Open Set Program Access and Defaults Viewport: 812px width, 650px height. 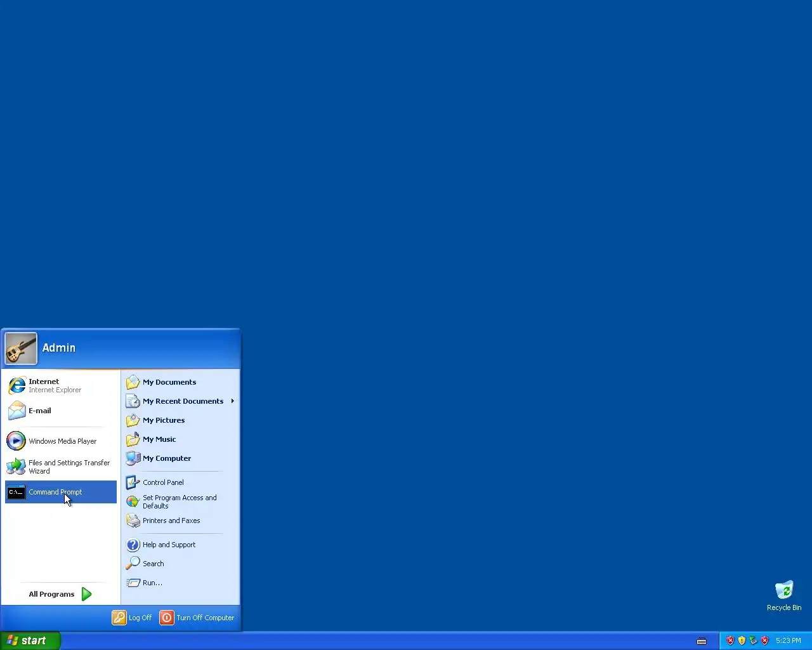pos(181,501)
